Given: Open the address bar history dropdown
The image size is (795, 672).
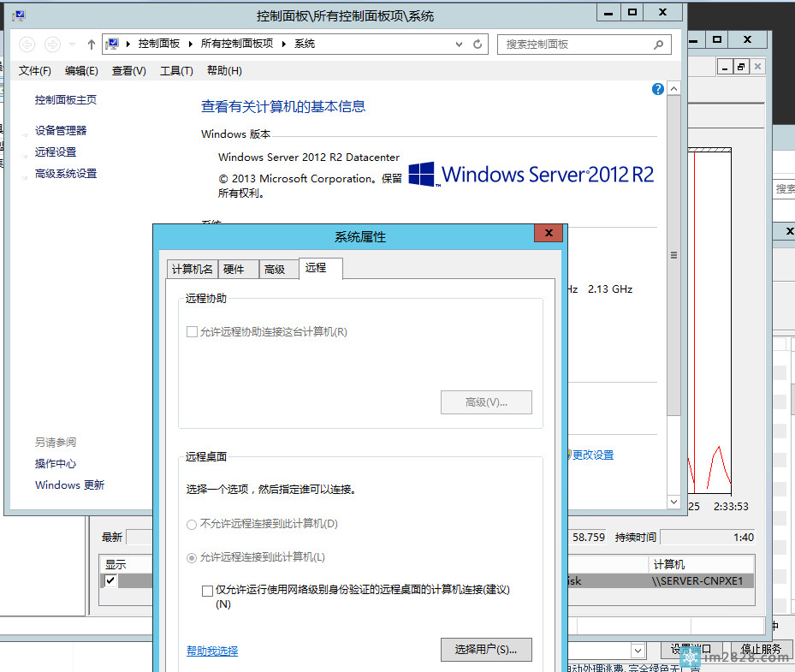Looking at the screenshot, I should click(x=460, y=45).
